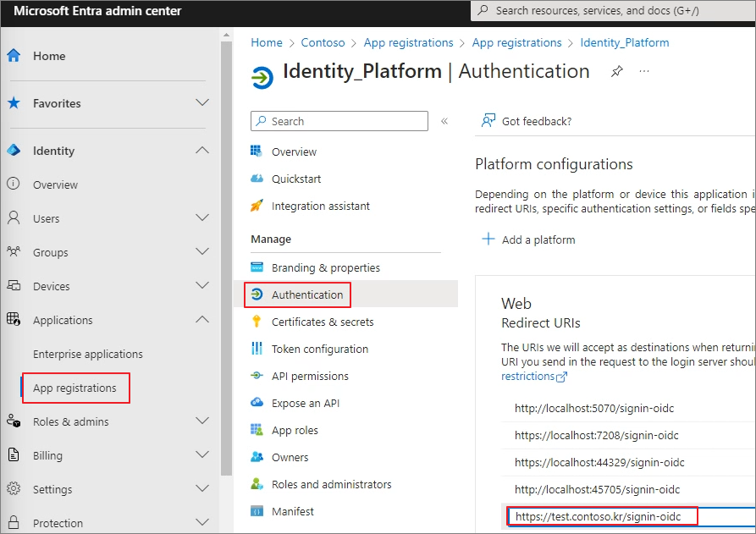The height and width of the screenshot is (534, 756).
Task: Click the Integration assistant rocket icon
Action: [257, 206]
